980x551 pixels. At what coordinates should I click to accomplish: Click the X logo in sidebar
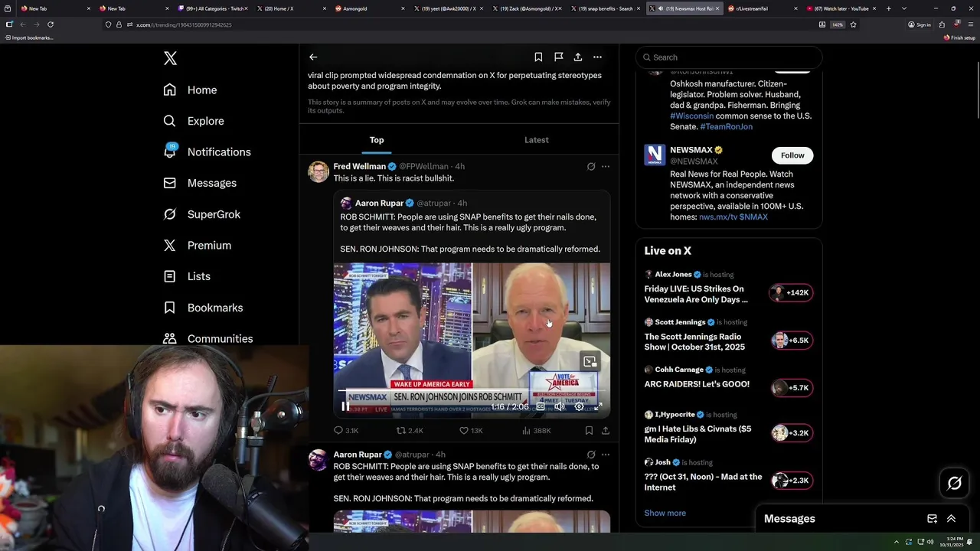pos(170,58)
